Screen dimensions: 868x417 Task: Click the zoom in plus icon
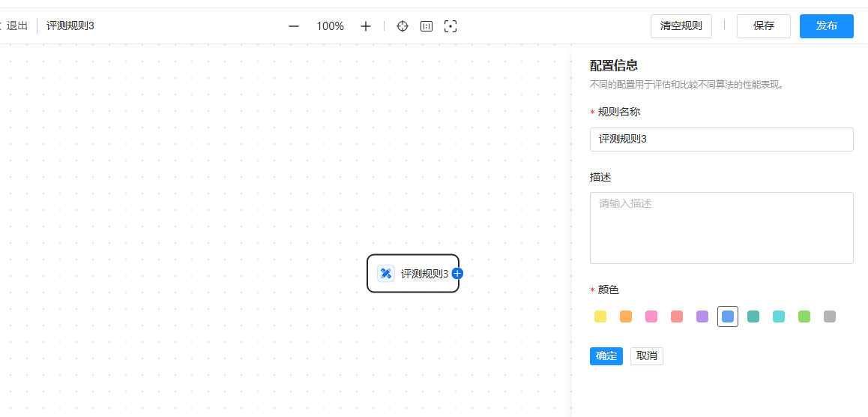(366, 26)
